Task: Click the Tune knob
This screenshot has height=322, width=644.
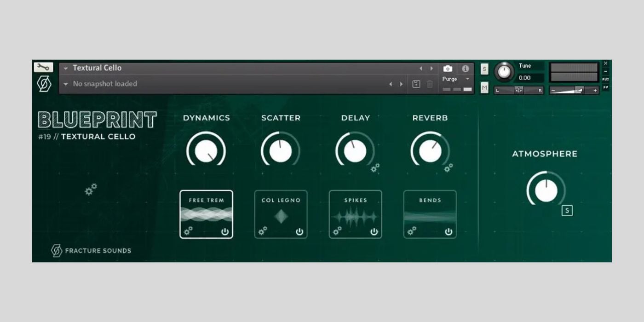Action: click(x=505, y=72)
